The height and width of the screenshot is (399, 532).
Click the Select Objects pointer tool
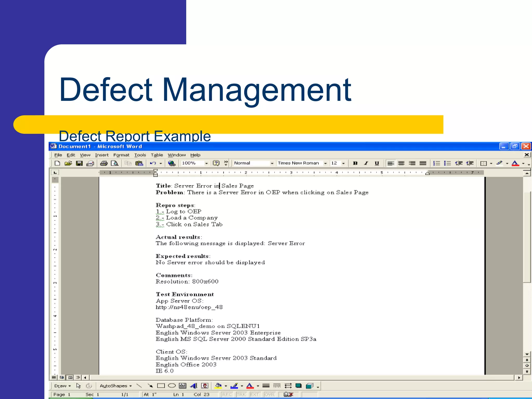point(78,386)
